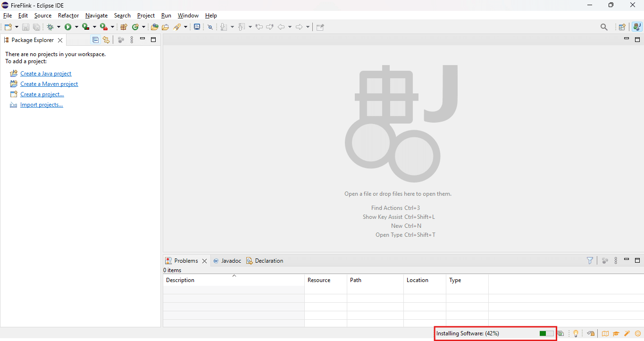Image resolution: width=644 pixels, height=341 pixels.
Task: Open the Refactor menu
Action: [68, 16]
